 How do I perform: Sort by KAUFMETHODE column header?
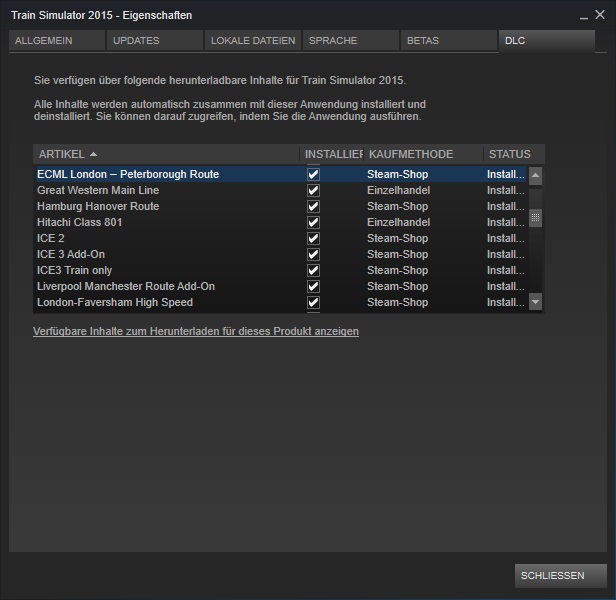[x=424, y=154]
